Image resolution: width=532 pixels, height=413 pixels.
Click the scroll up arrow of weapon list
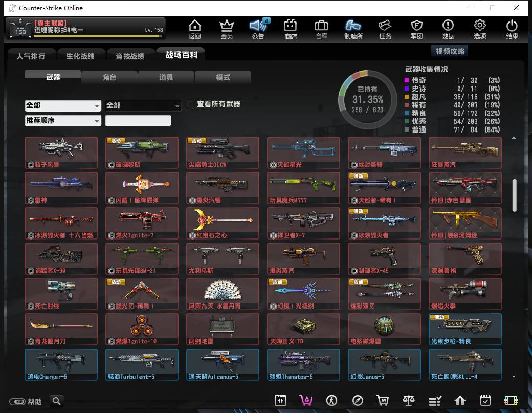click(514, 138)
